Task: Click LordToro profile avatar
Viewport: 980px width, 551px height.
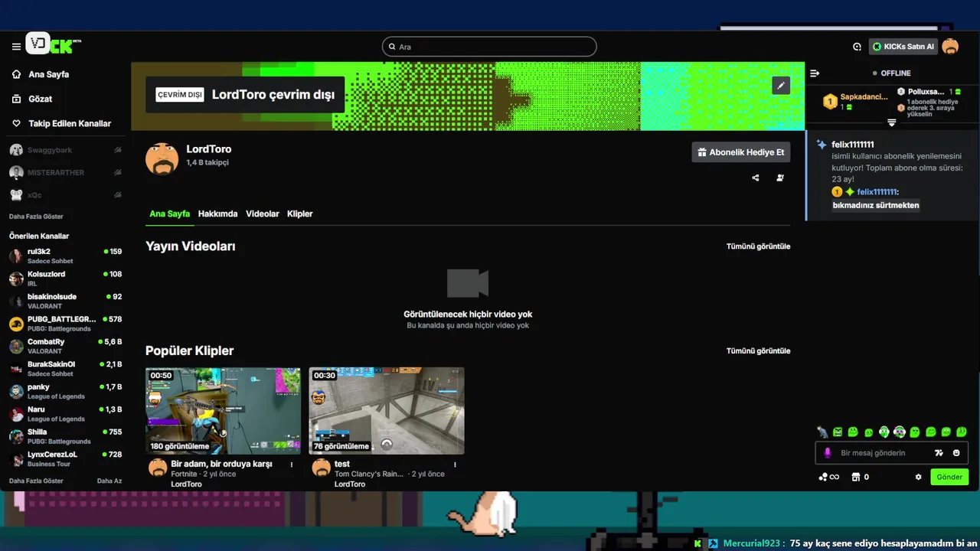Action: click(x=162, y=158)
